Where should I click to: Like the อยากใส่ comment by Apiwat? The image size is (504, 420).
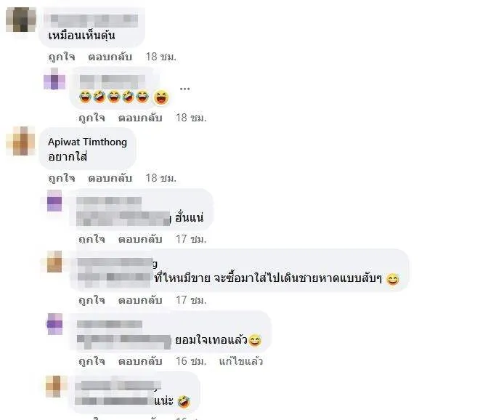click(62, 178)
